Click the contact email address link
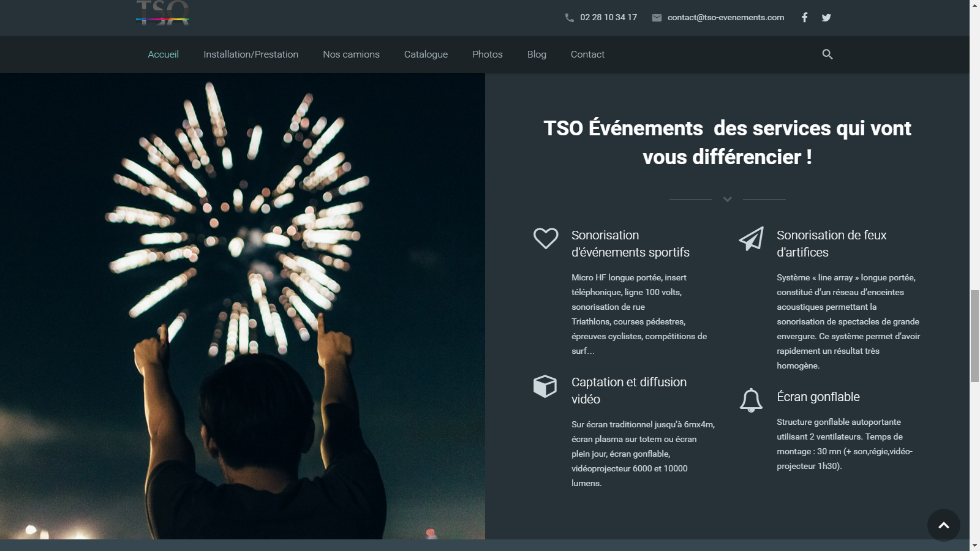 coord(725,18)
